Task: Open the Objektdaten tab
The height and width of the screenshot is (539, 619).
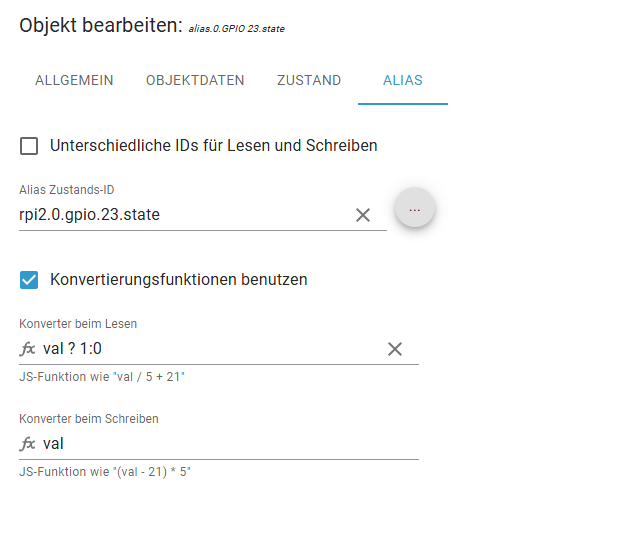Action: point(195,81)
